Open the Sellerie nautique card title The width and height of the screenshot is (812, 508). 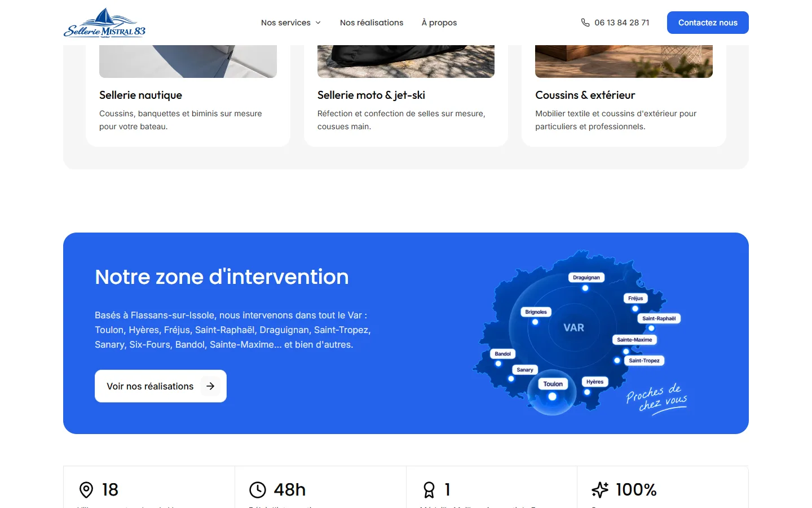140,95
